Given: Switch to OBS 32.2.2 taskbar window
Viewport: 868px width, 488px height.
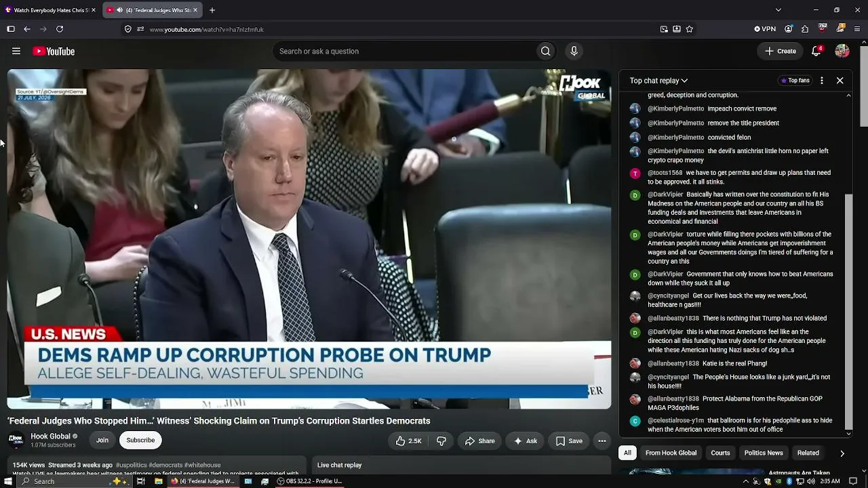Looking at the screenshot, I should [309, 481].
